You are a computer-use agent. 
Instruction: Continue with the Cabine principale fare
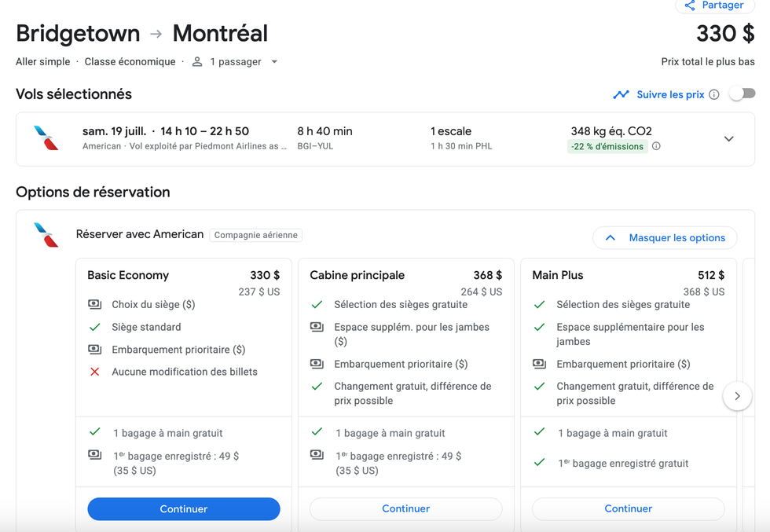pos(405,509)
